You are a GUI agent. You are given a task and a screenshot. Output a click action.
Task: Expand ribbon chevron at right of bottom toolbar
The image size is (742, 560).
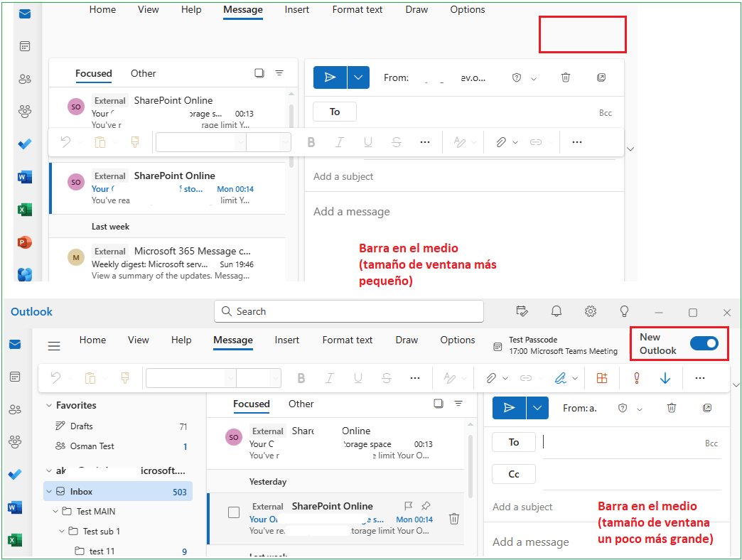736,384
